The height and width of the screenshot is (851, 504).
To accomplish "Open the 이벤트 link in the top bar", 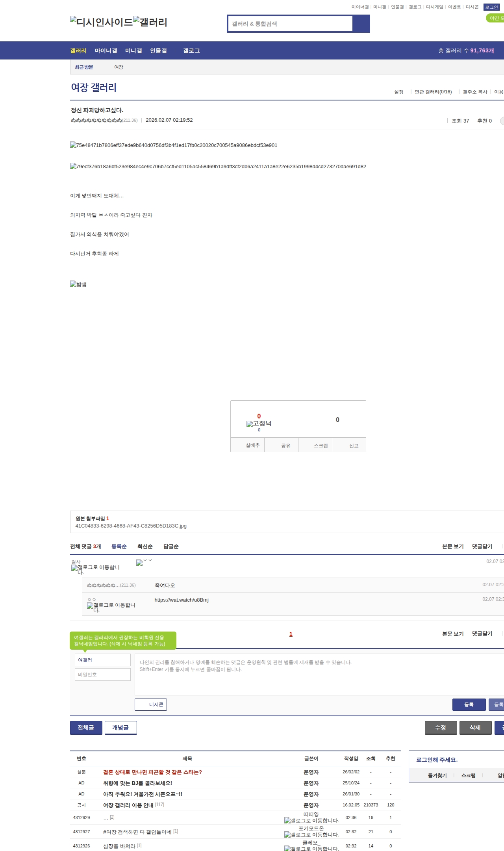I will (454, 7).
